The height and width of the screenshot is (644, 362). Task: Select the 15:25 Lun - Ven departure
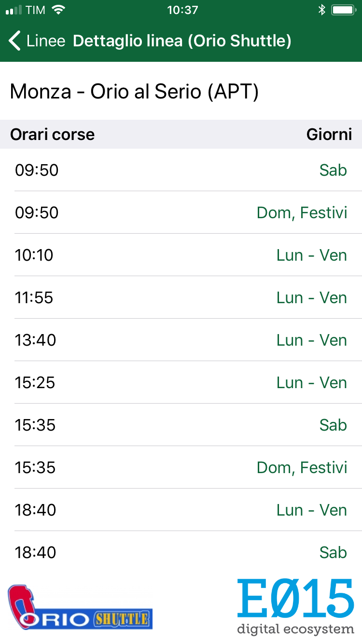click(x=181, y=382)
